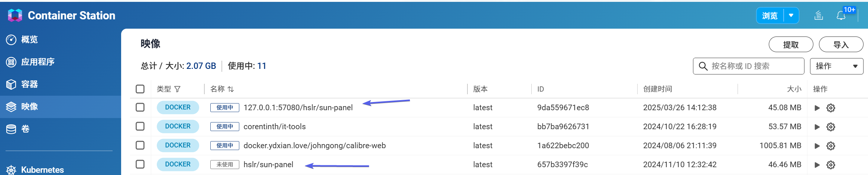Click the play icon for the calibre-web image
The height and width of the screenshot is (175, 868).
point(817,146)
